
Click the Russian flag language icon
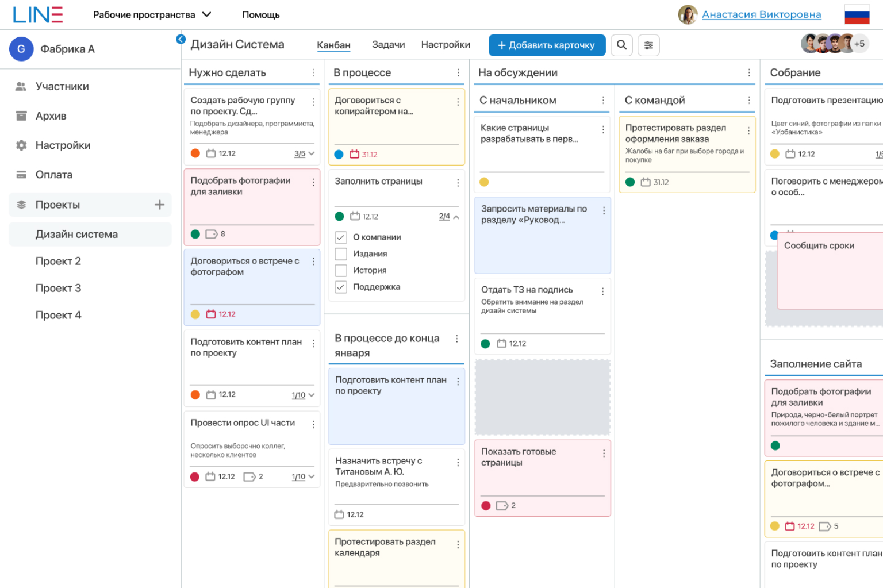[x=857, y=14]
